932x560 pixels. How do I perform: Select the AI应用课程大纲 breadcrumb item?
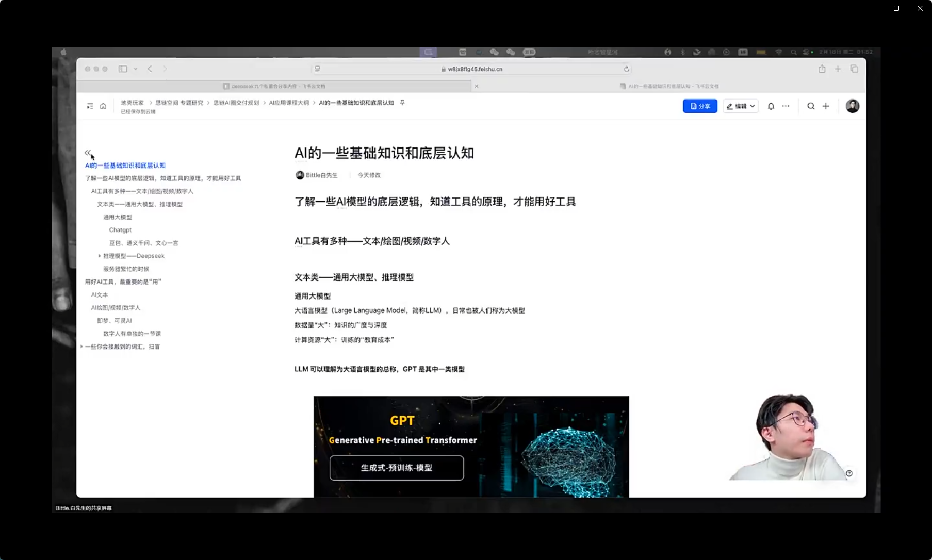click(x=289, y=103)
